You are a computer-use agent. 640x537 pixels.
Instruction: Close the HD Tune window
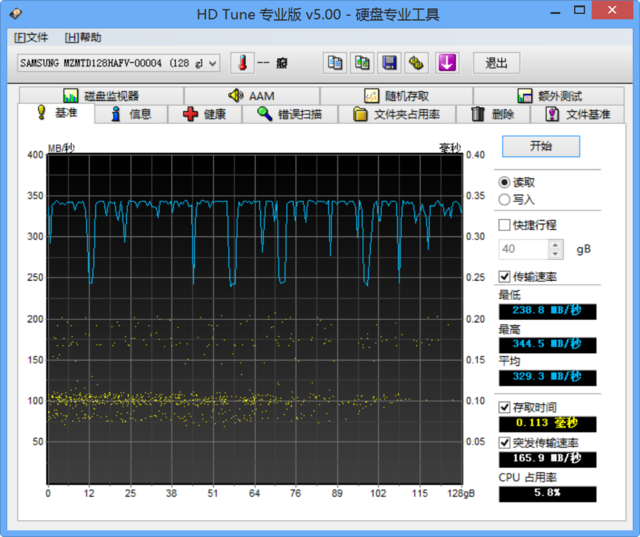pos(612,10)
